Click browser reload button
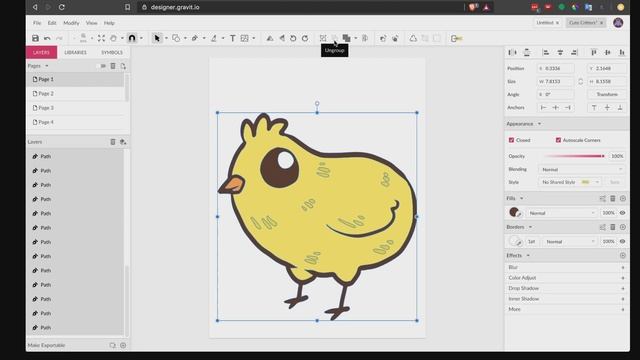Screen dimensions: 640x360 click(62, 7)
